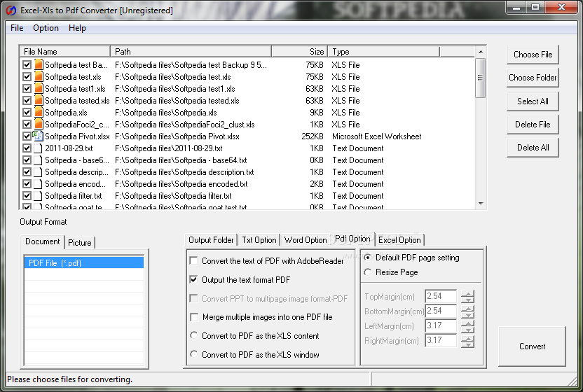
Task: Click the file list scroll down arrow
Action: coord(481,203)
